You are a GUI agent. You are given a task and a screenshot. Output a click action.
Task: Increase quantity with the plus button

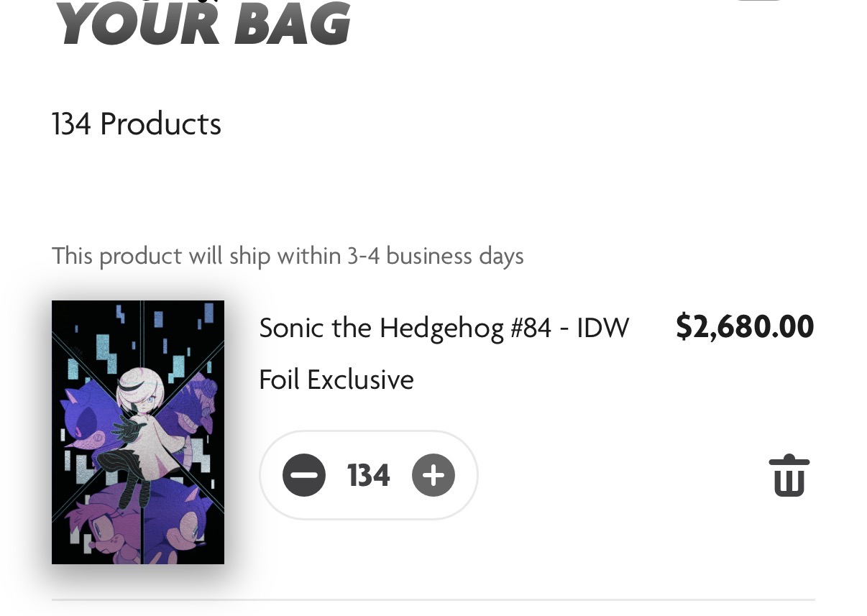[433, 475]
